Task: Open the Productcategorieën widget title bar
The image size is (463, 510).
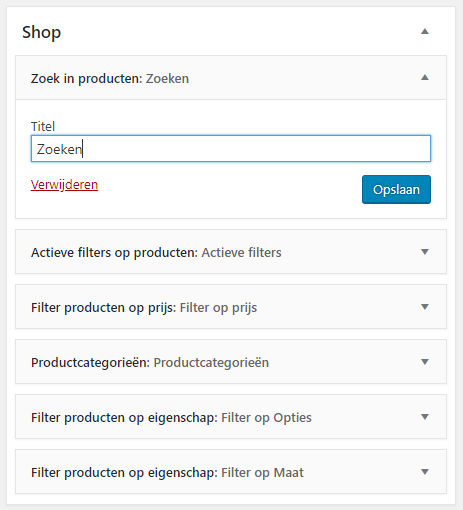Action: (x=231, y=362)
